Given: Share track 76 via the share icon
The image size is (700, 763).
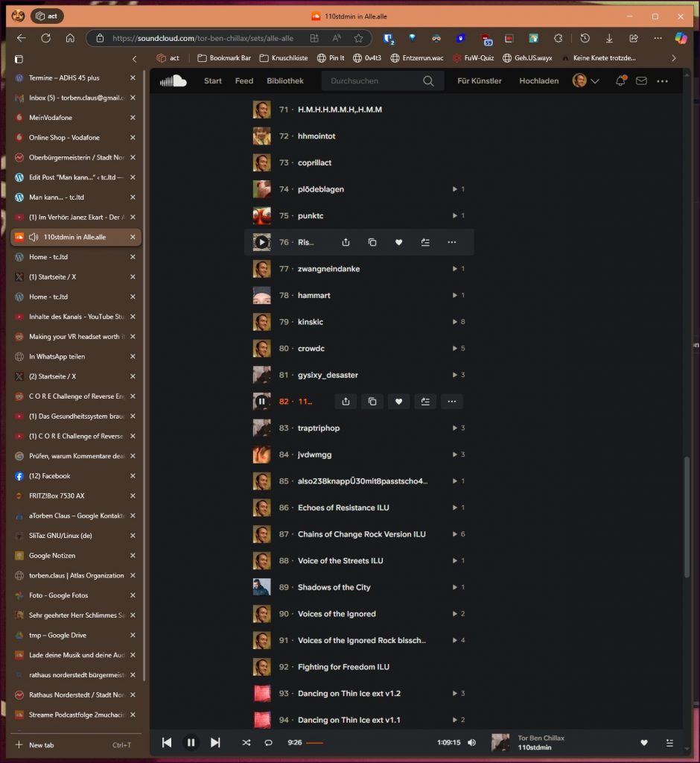Looking at the screenshot, I should 346,242.
